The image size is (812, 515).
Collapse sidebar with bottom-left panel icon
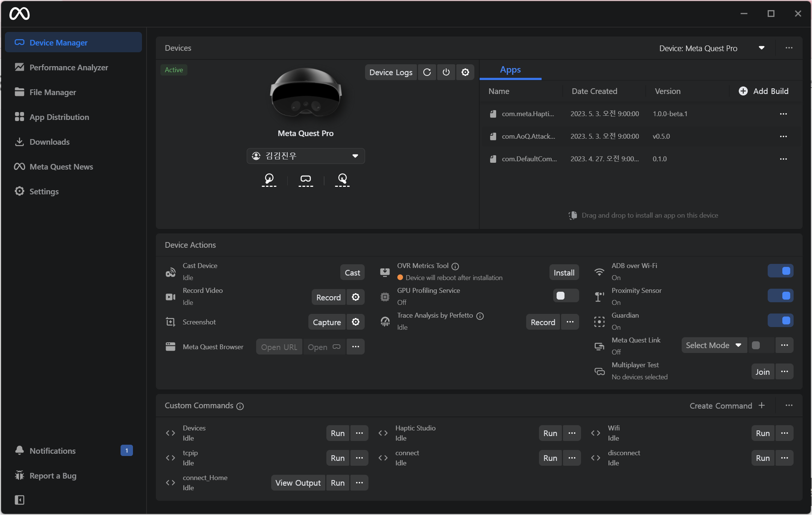20,500
